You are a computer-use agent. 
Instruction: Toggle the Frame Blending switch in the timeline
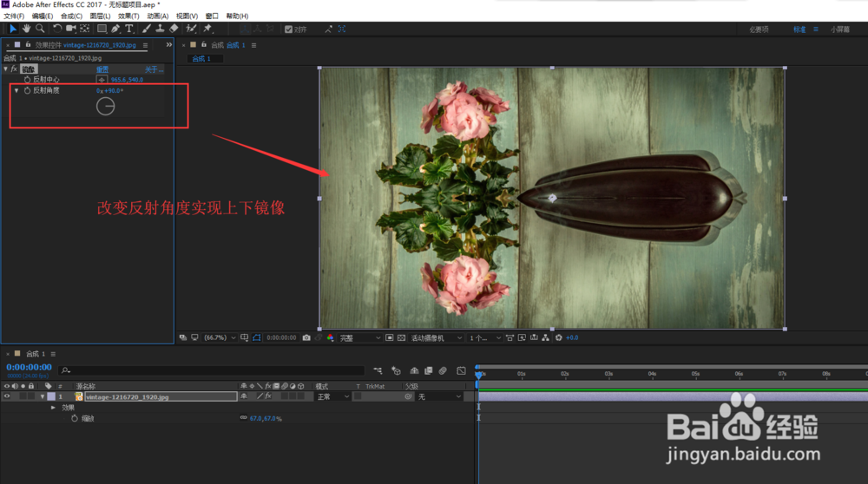pos(429,370)
